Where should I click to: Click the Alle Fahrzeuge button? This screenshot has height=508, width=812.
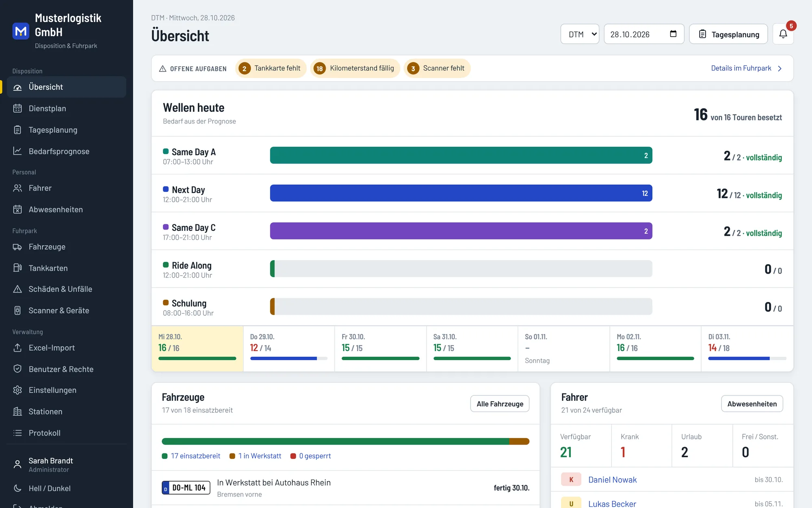(500, 404)
